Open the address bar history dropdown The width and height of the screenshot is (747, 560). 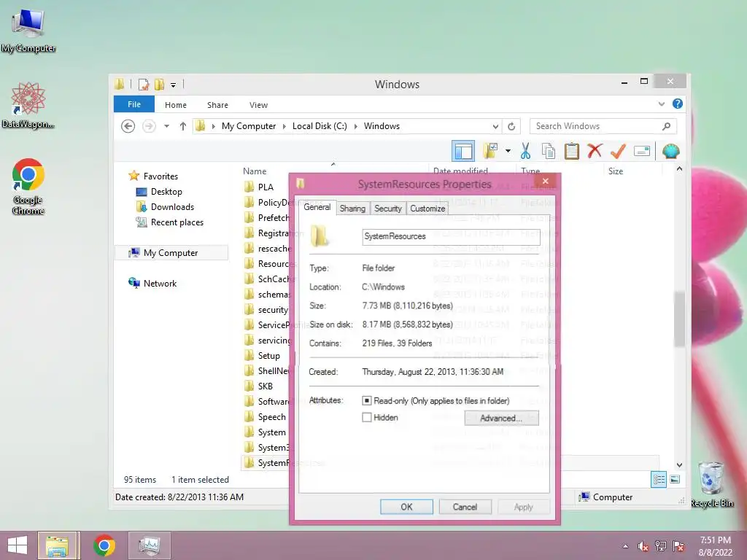point(495,126)
